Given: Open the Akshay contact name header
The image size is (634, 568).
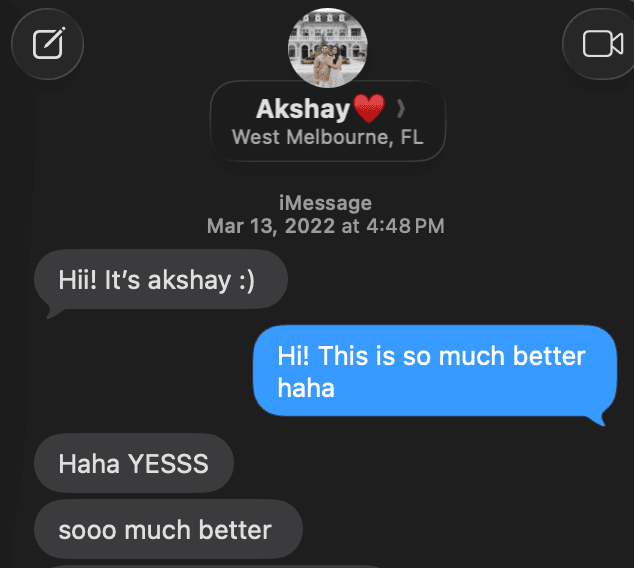Looking at the screenshot, I should [303, 109].
